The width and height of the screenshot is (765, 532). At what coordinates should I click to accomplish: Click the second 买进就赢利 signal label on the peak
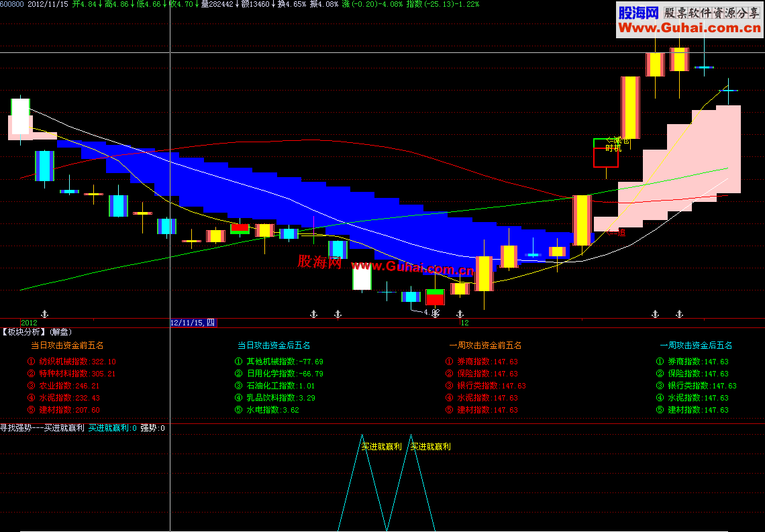tap(430, 447)
